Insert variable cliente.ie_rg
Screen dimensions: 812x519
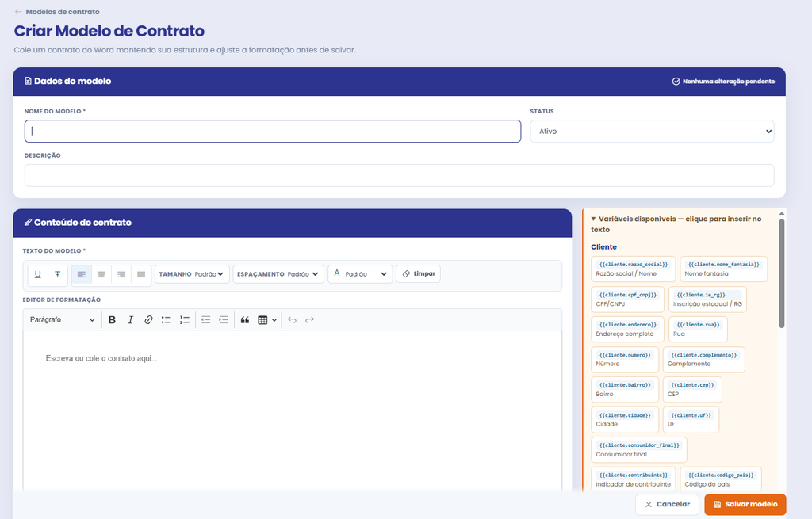707,299
